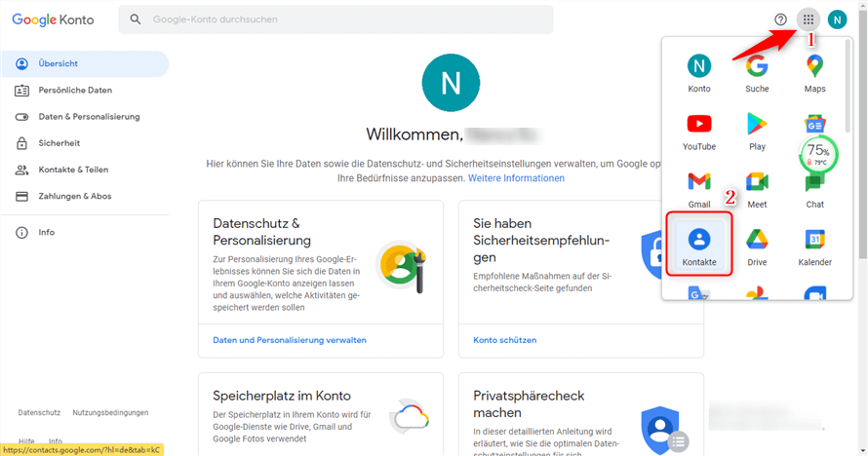Open Meet from apps panel
The width and height of the screenshot is (868, 456).
[x=757, y=190]
